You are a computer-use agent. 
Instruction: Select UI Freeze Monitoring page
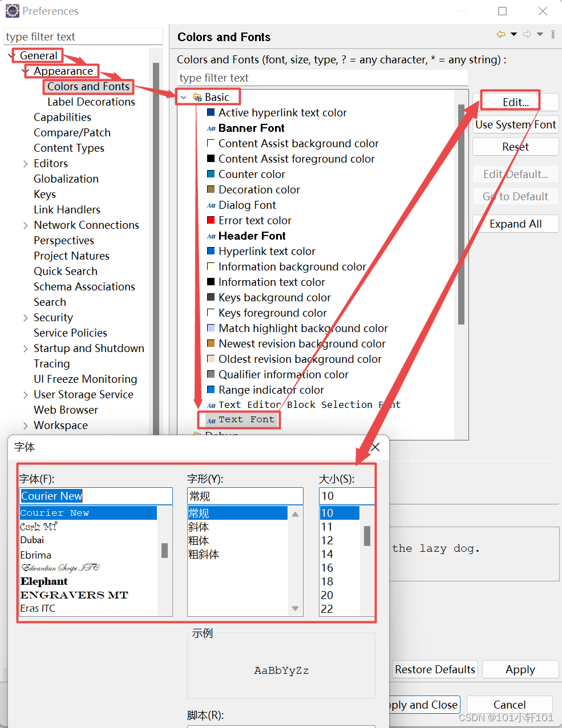86,379
